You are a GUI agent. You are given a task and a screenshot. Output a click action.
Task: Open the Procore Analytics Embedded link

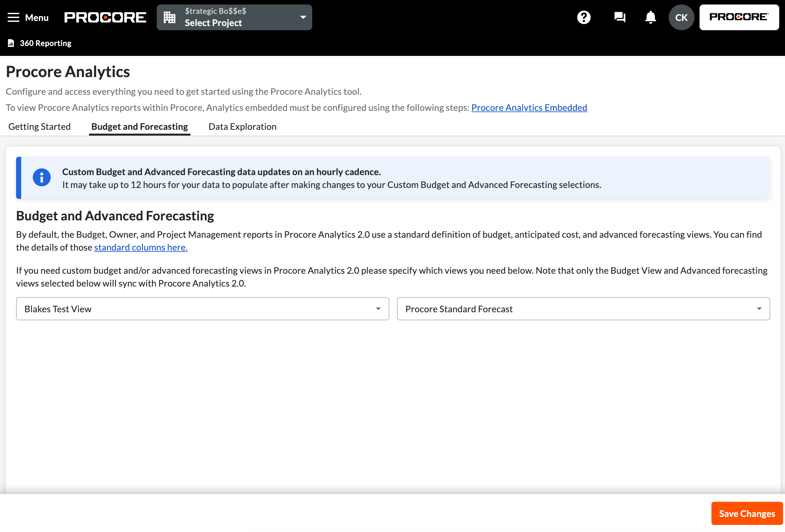click(x=529, y=108)
